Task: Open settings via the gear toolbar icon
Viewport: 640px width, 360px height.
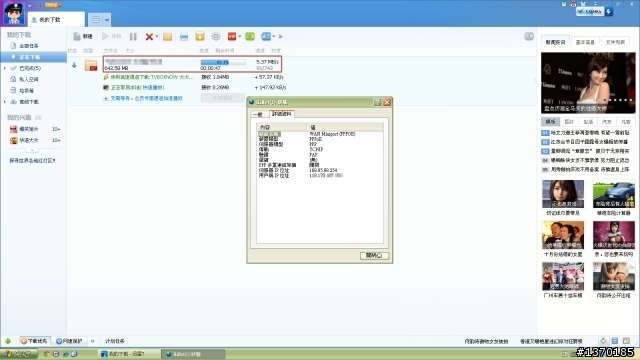Action: (216, 36)
